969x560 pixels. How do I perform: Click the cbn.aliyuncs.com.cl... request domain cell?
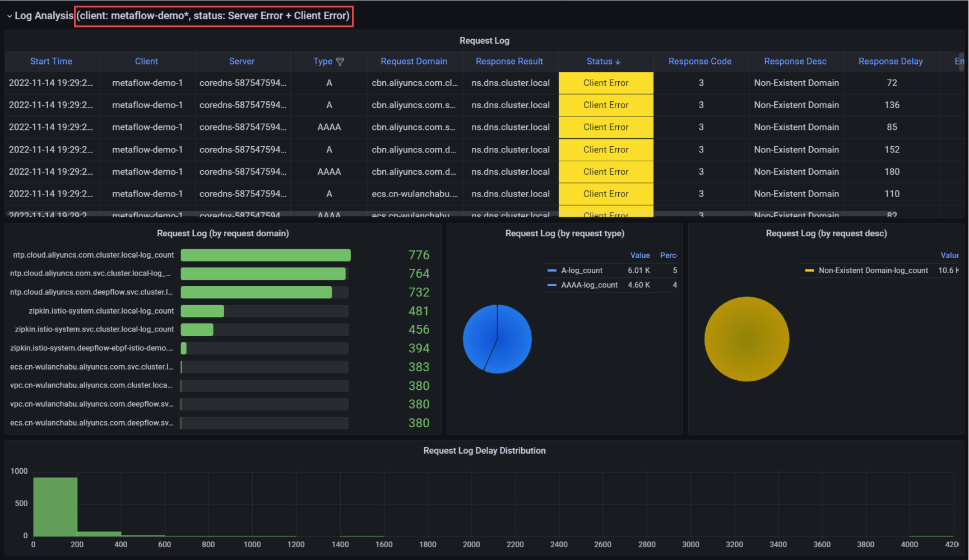pos(415,83)
